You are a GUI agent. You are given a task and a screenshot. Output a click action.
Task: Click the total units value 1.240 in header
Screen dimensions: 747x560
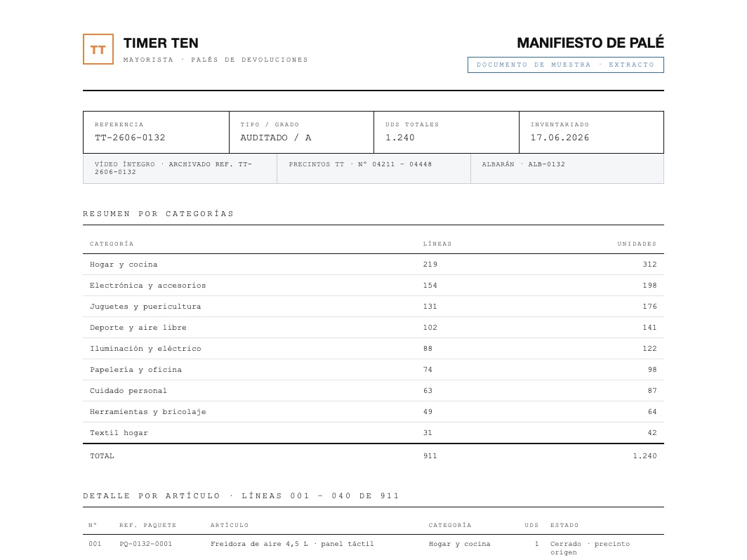click(400, 138)
